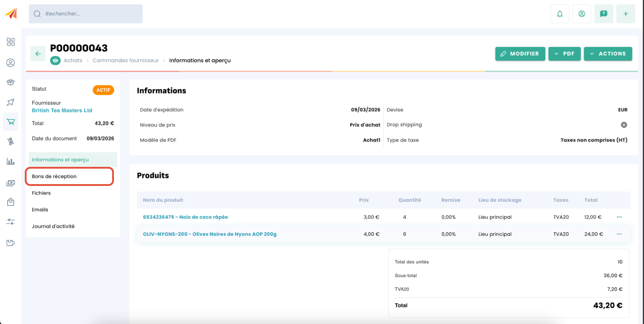Viewport: 644px width, 324px height.
Task: Open options menu for Noix de coco râpée row
Action: 619,217
